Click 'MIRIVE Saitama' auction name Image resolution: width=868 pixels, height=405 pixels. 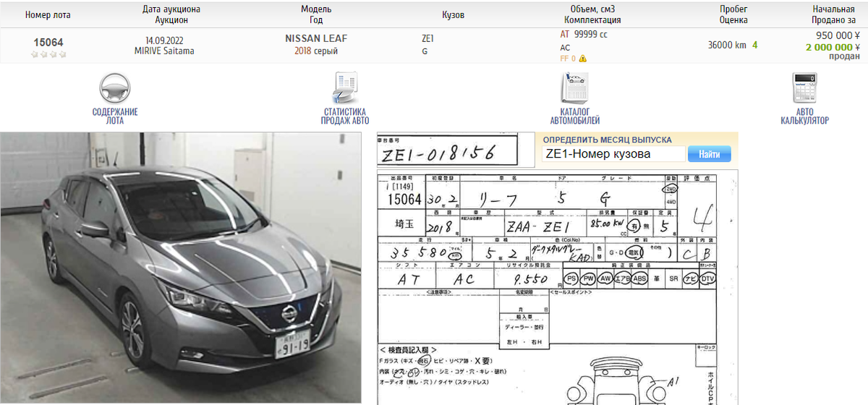click(x=164, y=51)
